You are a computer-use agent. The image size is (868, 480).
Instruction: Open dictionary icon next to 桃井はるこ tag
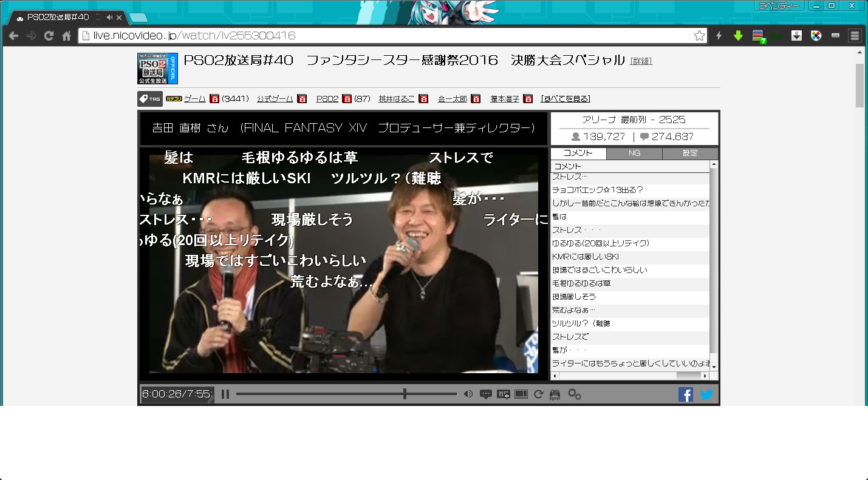[423, 99]
